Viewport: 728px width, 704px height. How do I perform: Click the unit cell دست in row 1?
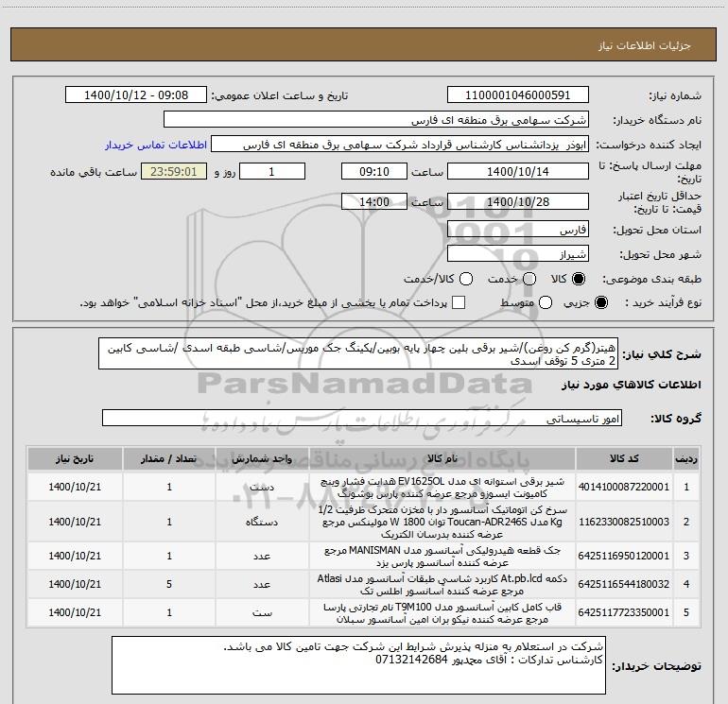pyautogui.click(x=262, y=488)
